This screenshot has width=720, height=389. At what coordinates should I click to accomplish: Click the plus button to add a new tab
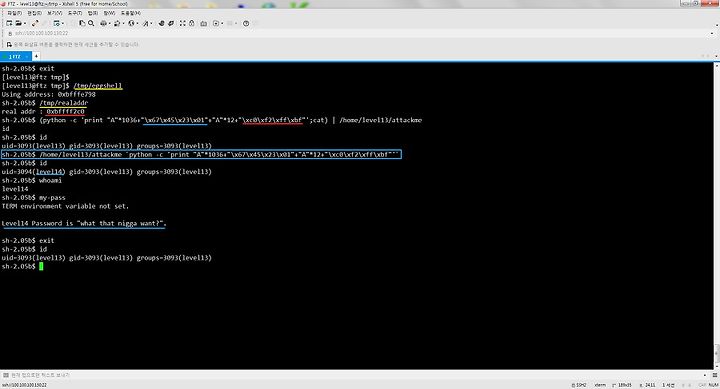click(x=36, y=56)
